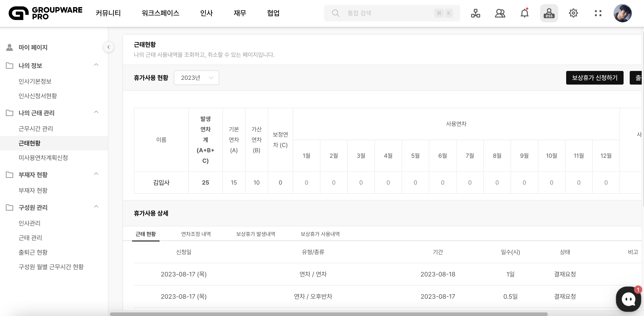Collapse the 나의 근태 관리 section

coord(96,112)
